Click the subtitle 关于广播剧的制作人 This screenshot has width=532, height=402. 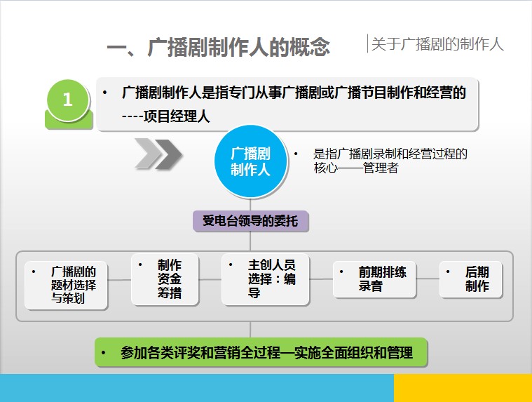pos(437,44)
